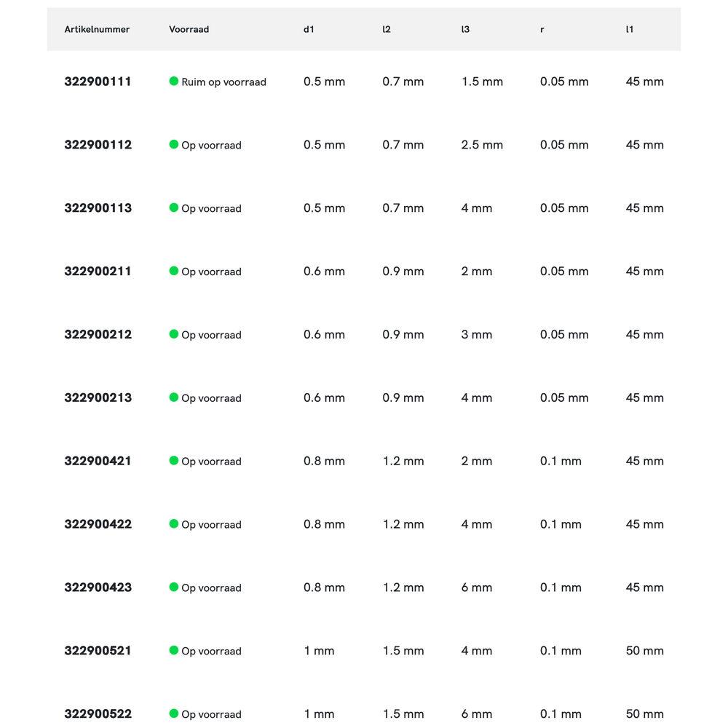Click the green stock dot for 322900521
Screen dimensions: 728x728
pos(174,650)
